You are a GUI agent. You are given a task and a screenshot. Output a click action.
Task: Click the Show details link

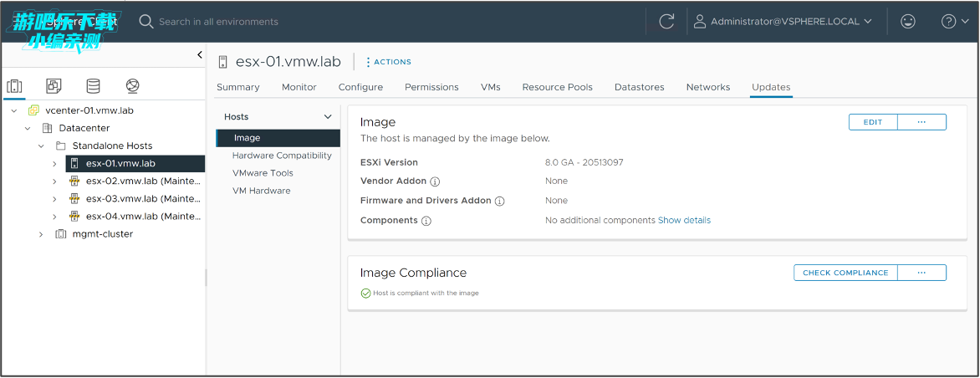(684, 221)
